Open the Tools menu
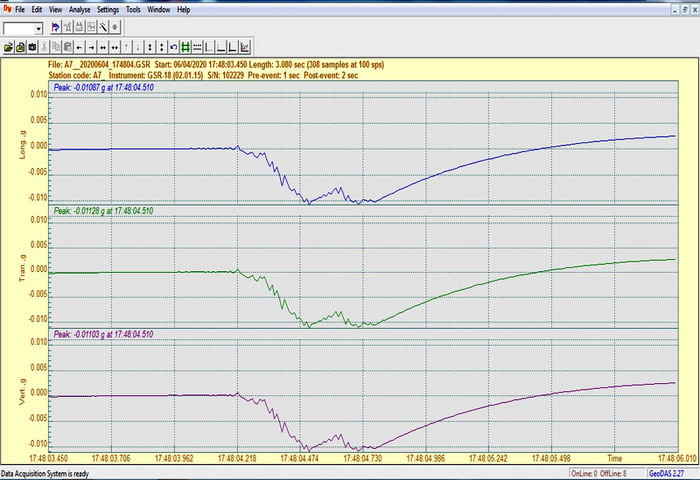Viewport: 700px width, 480px height. click(133, 9)
